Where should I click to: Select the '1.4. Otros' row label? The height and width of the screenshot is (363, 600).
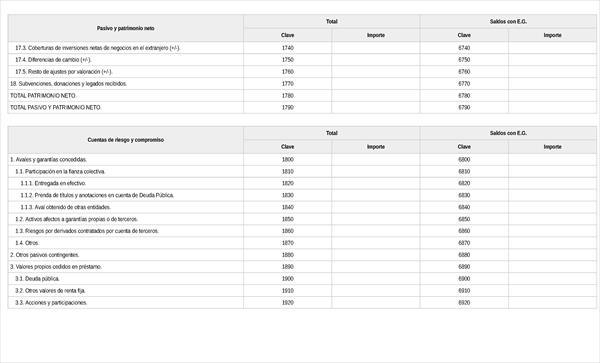(27, 243)
